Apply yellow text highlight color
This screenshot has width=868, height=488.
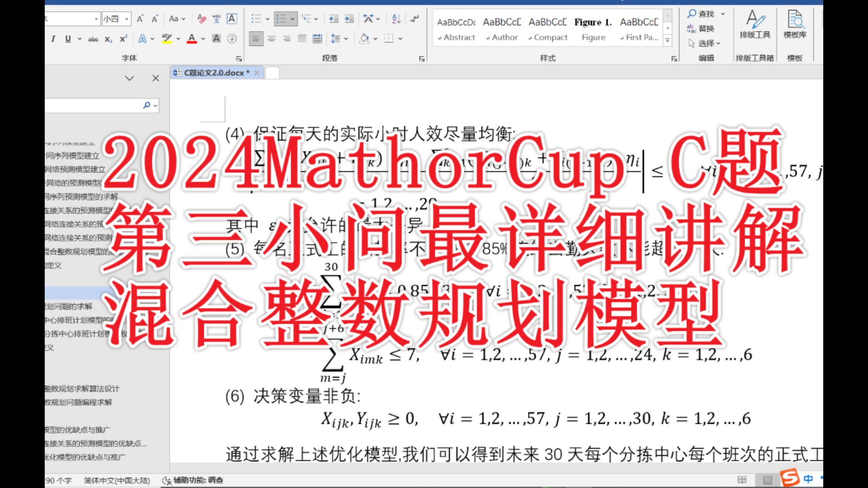click(167, 39)
